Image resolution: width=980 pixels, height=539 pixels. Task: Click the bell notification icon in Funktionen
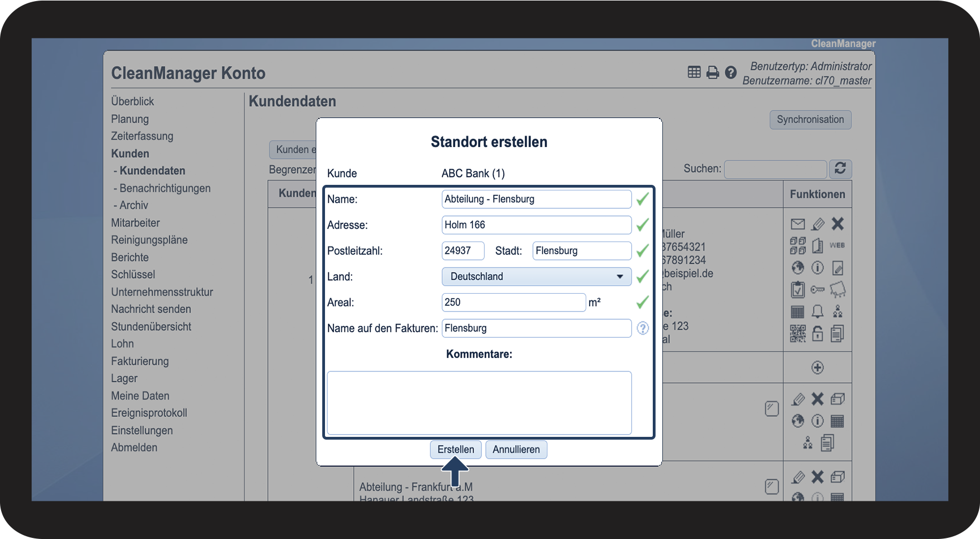point(817,311)
